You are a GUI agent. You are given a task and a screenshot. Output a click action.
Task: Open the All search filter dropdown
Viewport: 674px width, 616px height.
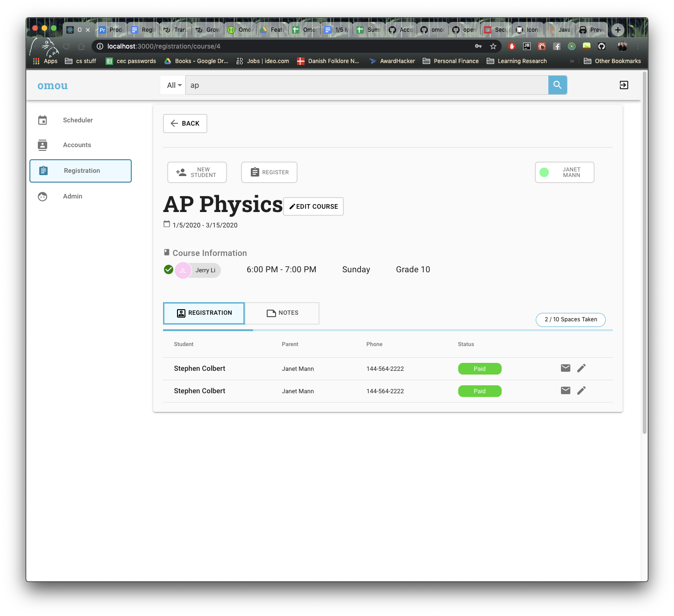173,85
